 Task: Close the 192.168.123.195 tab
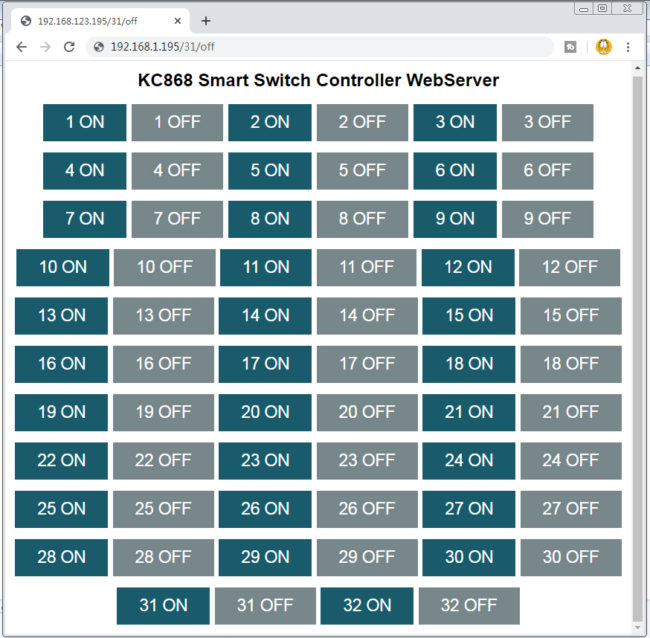177,21
